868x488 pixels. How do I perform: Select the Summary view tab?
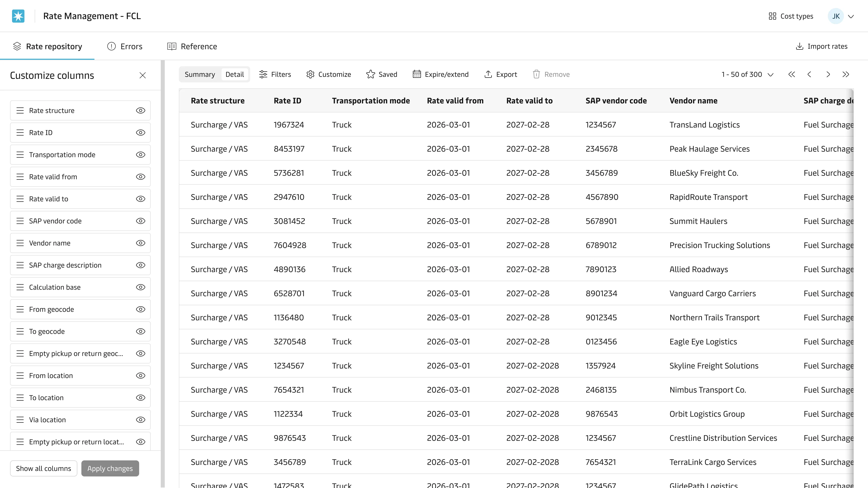click(x=199, y=74)
